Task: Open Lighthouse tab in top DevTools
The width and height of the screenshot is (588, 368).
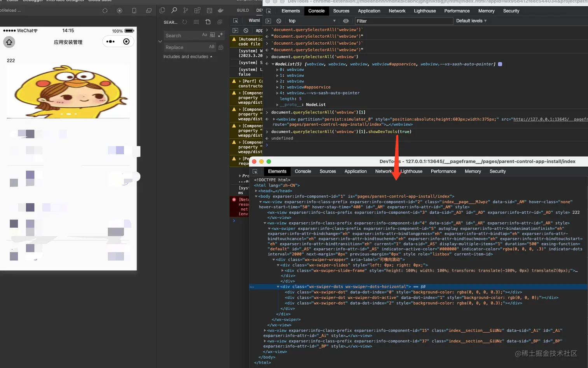Action: pyautogui.click(x=425, y=11)
